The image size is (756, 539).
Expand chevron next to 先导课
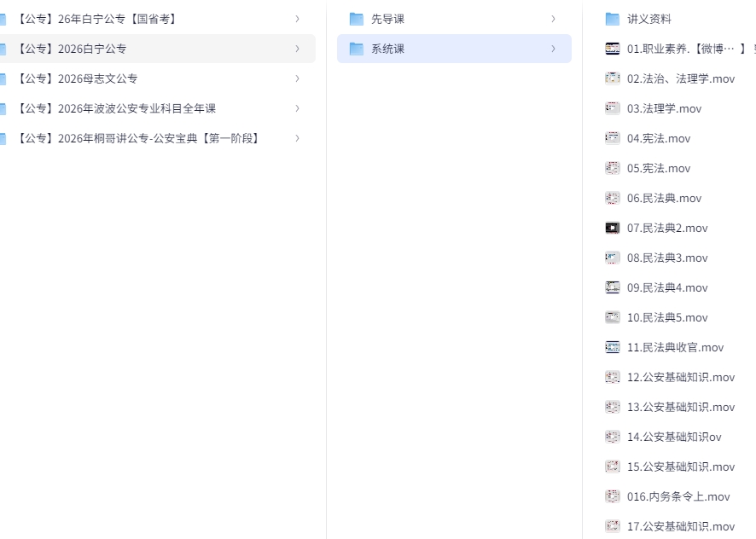pos(553,19)
